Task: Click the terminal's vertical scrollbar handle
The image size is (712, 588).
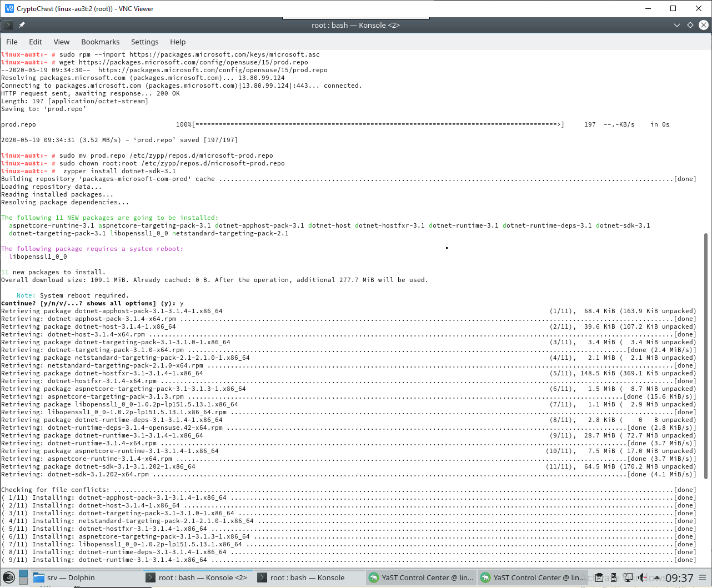Action: pyautogui.click(x=706, y=356)
